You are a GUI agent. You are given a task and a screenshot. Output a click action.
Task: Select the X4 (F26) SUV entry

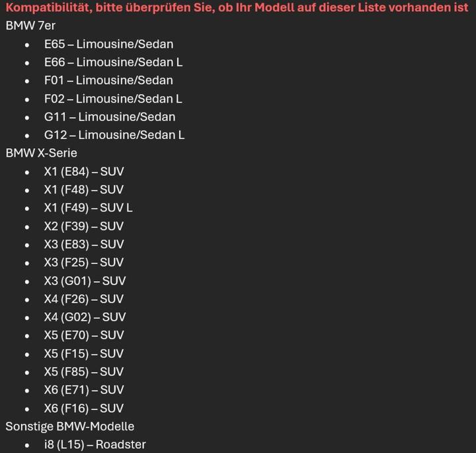pyautogui.click(x=84, y=299)
